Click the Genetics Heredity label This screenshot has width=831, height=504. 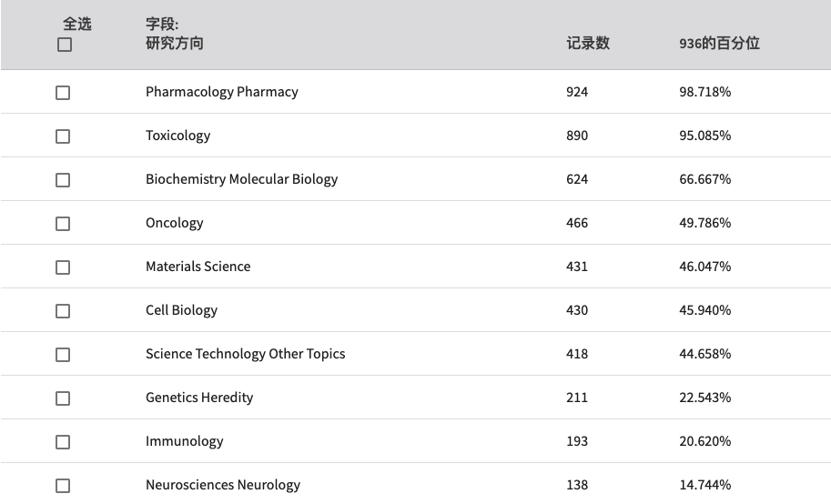pyautogui.click(x=199, y=398)
